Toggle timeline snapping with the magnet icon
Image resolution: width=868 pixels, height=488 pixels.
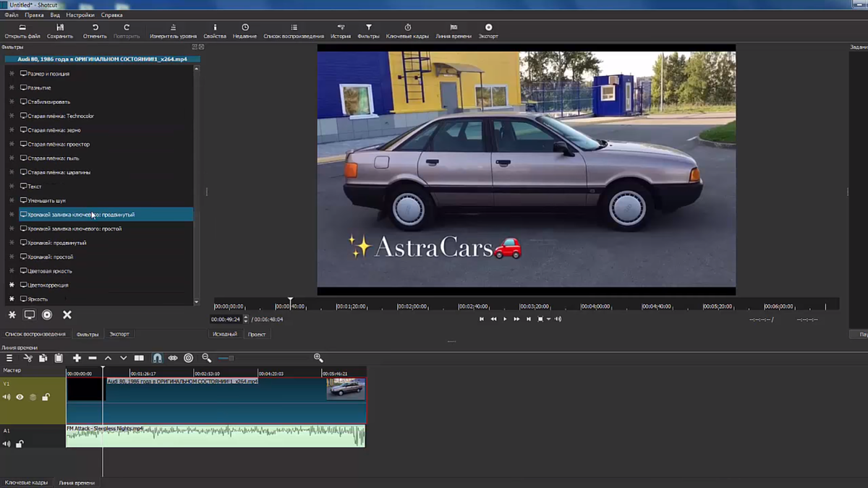pyautogui.click(x=157, y=358)
